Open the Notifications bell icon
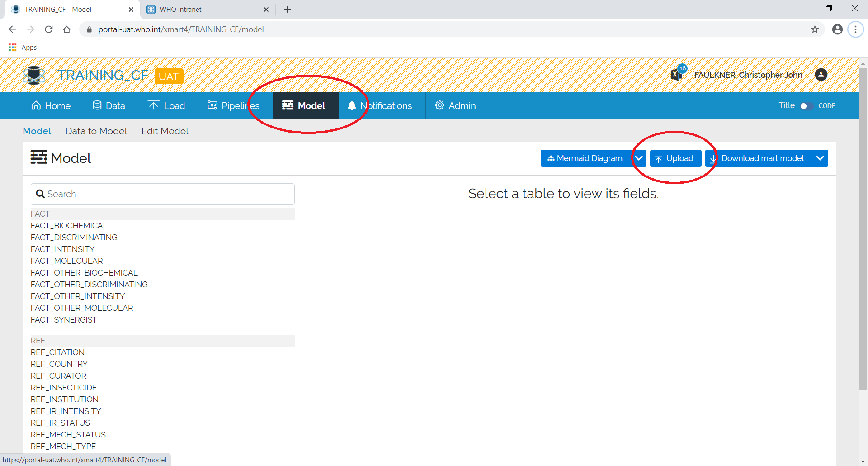Viewport: 868px width, 466px height. pos(352,105)
